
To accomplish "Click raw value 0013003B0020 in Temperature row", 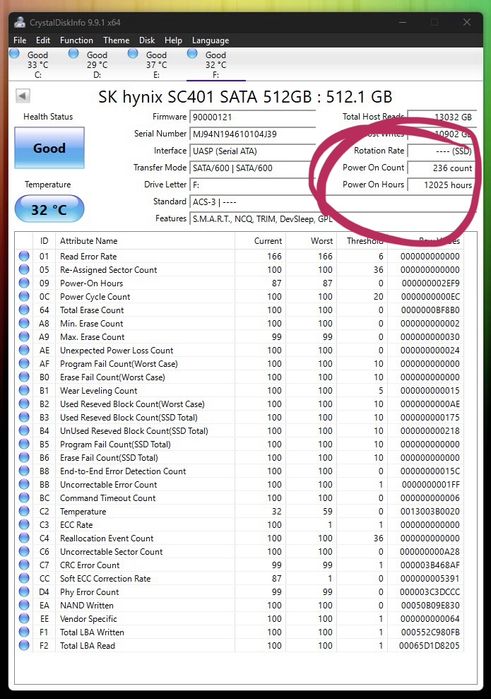I will point(429,511).
